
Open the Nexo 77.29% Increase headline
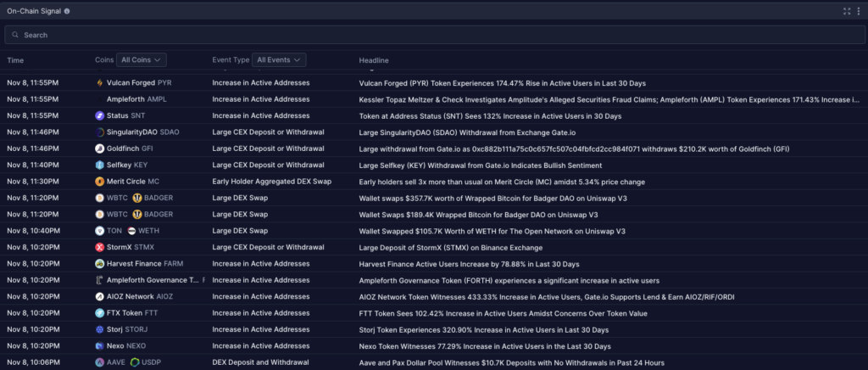click(x=485, y=346)
